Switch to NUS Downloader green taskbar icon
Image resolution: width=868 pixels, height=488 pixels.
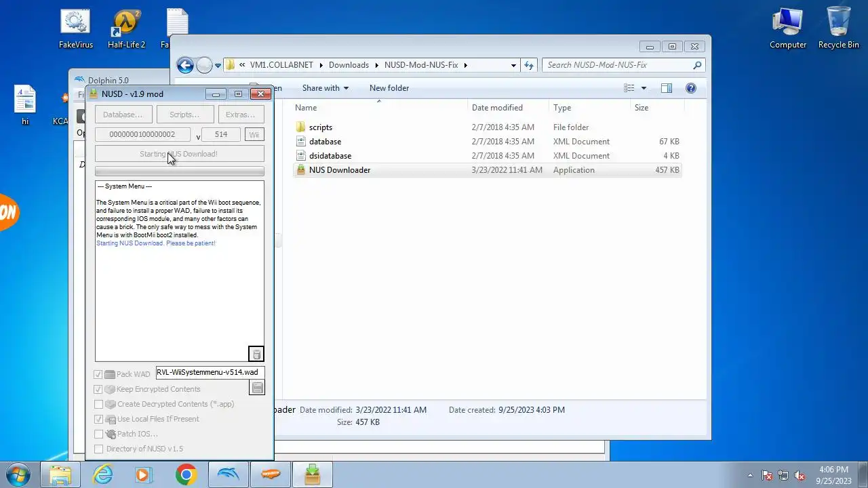pyautogui.click(x=312, y=474)
